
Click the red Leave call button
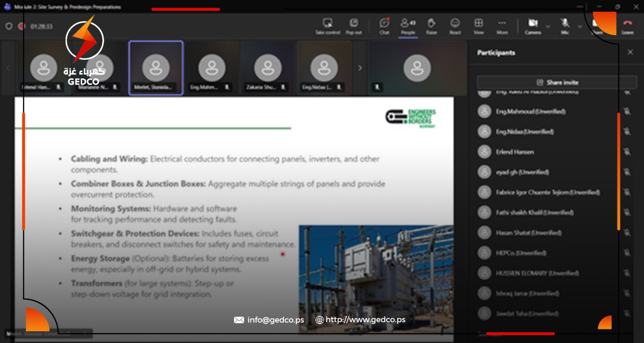pos(627,23)
